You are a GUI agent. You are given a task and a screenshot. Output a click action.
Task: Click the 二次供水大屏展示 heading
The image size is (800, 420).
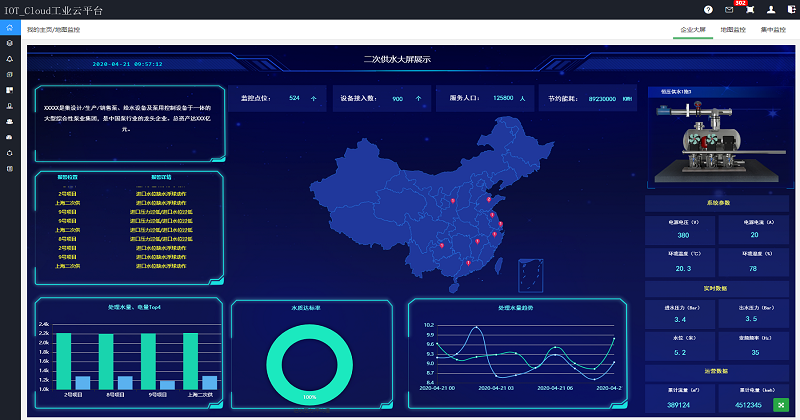point(397,59)
